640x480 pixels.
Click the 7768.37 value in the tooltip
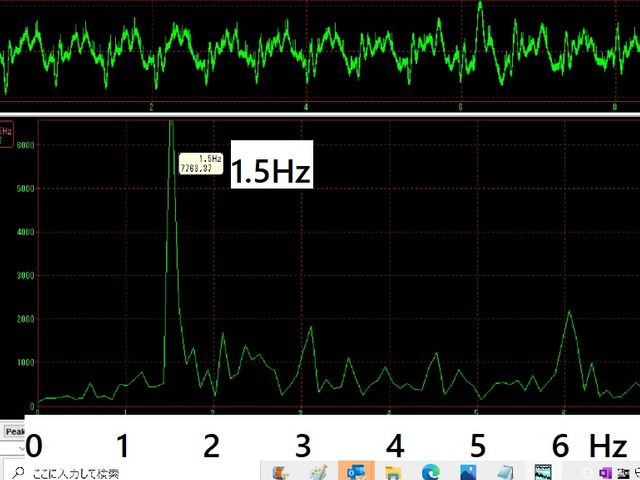click(x=196, y=168)
